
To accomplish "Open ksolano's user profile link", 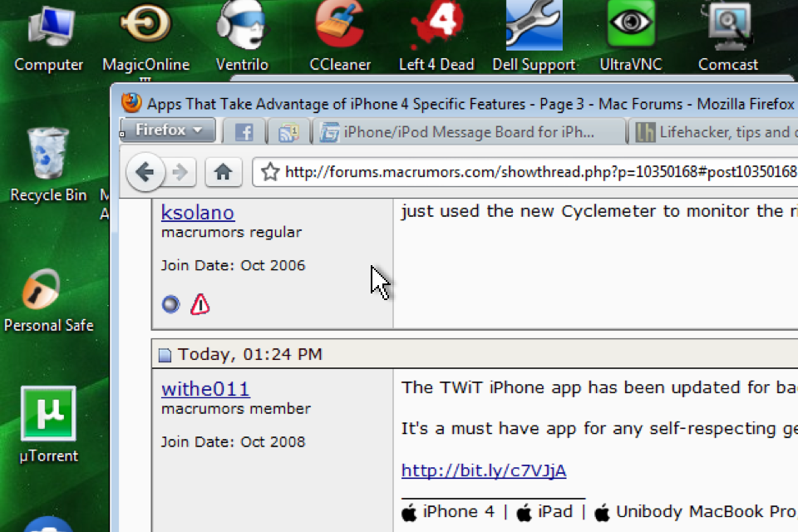I will click(198, 212).
